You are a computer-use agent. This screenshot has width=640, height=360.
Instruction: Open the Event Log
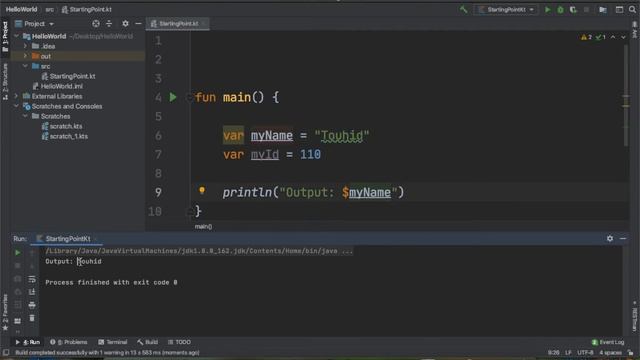(608, 342)
